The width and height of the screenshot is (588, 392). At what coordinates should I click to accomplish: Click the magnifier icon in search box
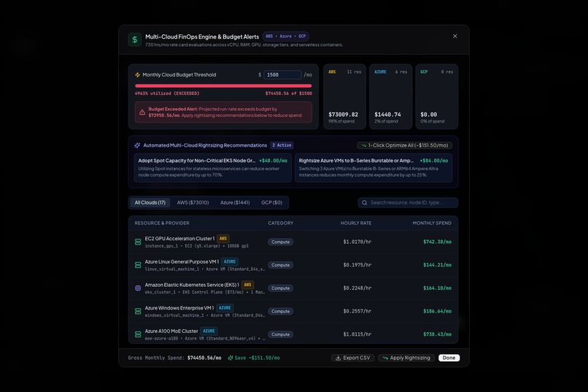[365, 202]
